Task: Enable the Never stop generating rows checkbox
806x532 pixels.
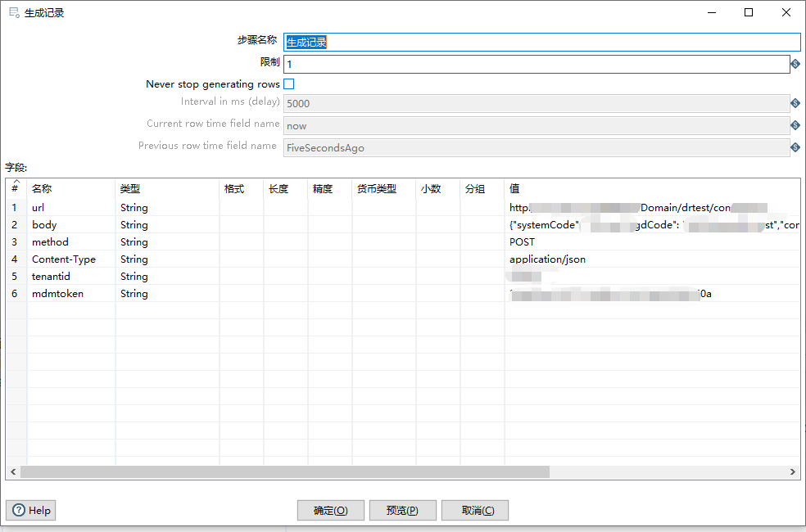Action: click(288, 83)
